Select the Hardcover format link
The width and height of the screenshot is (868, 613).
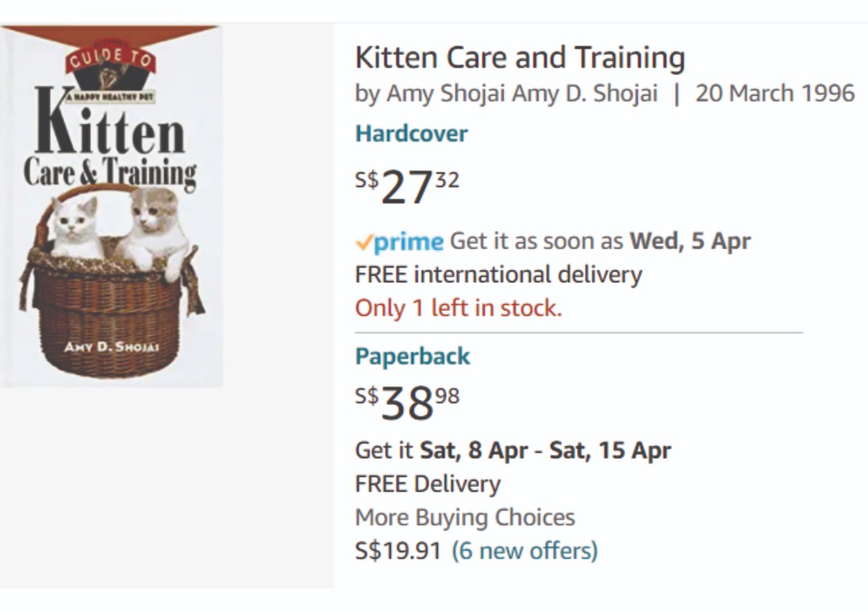pyautogui.click(x=411, y=133)
